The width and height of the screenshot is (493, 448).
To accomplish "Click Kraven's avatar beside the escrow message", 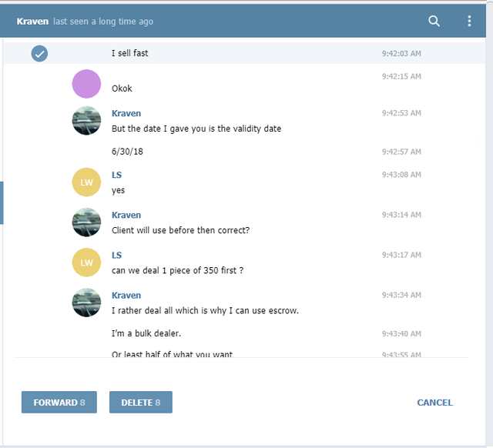I will pos(86,303).
